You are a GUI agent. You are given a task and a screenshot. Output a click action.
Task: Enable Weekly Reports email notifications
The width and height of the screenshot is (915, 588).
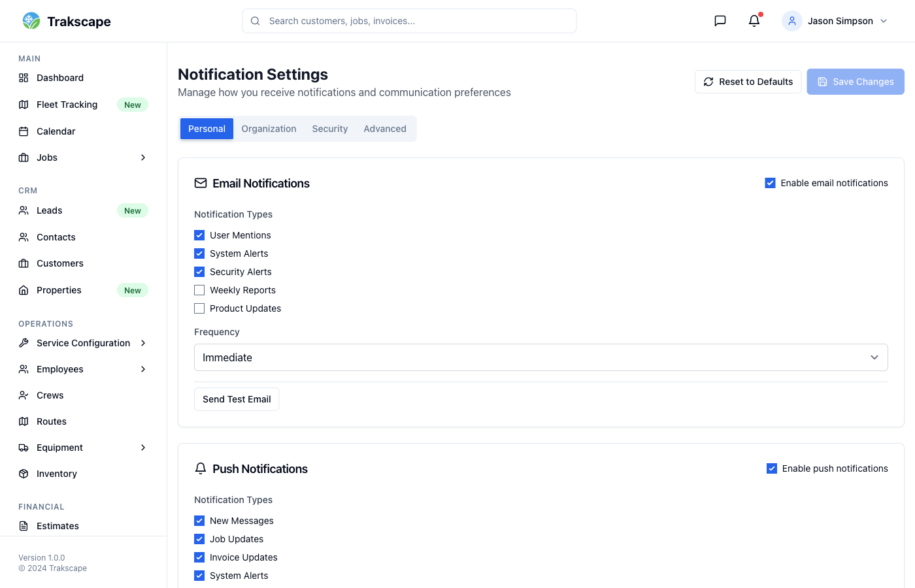tap(199, 289)
